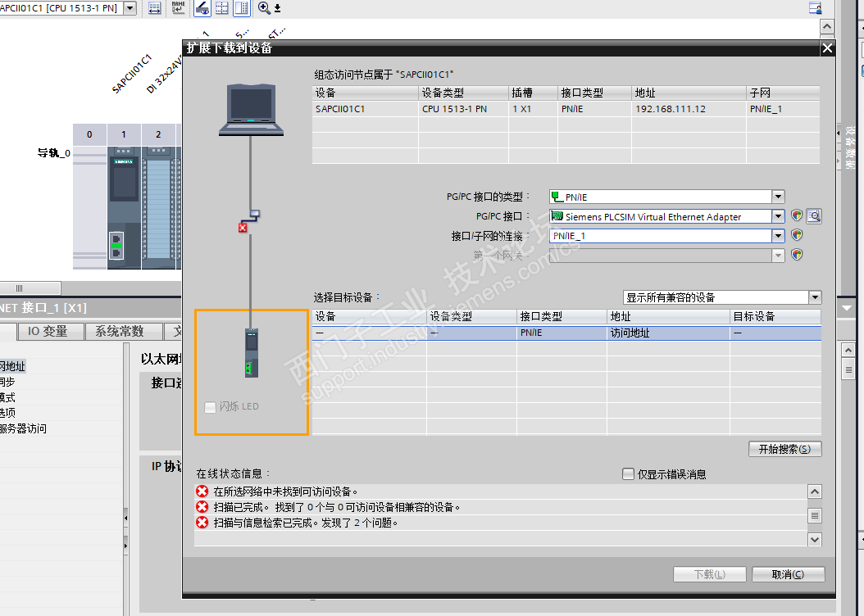This screenshot has width=864, height=616.
Task: Click the 设备 column header in the target device table
Action: point(370,316)
